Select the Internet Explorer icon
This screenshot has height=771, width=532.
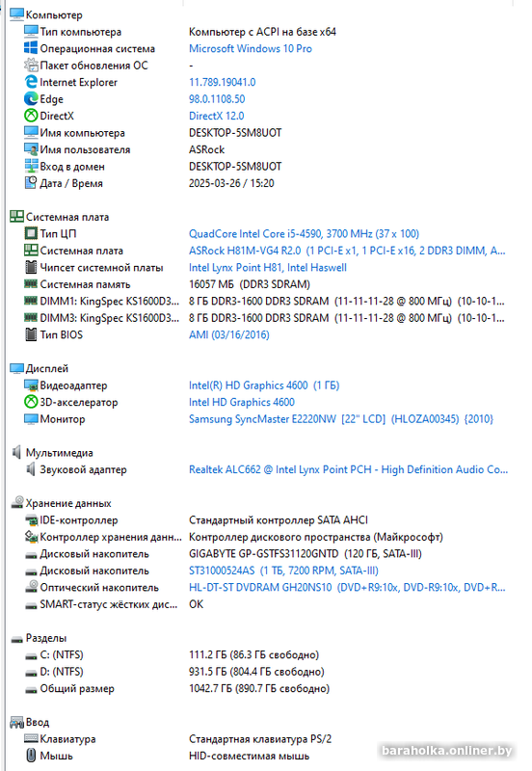tap(31, 82)
